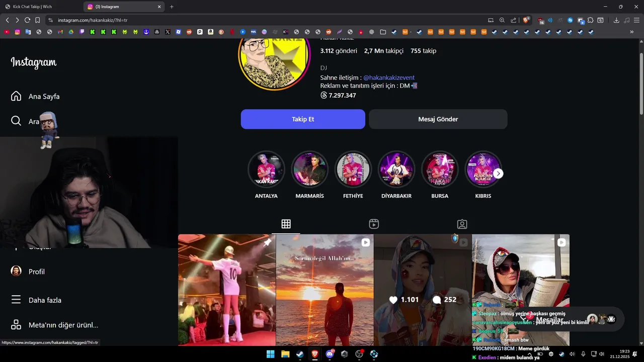Image resolution: width=644 pixels, height=362 pixels.
Task: Open the @hakankakizevent mention link
Action: coord(389,77)
